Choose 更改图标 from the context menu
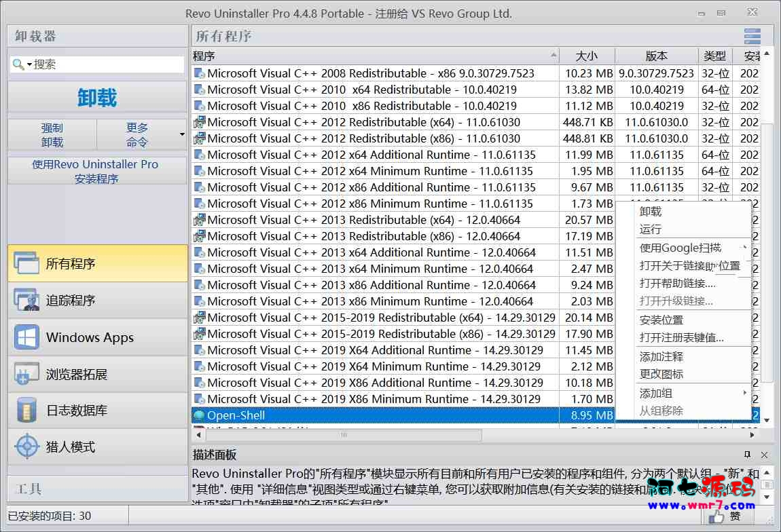This screenshot has height=532, width=781. pyautogui.click(x=661, y=374)
